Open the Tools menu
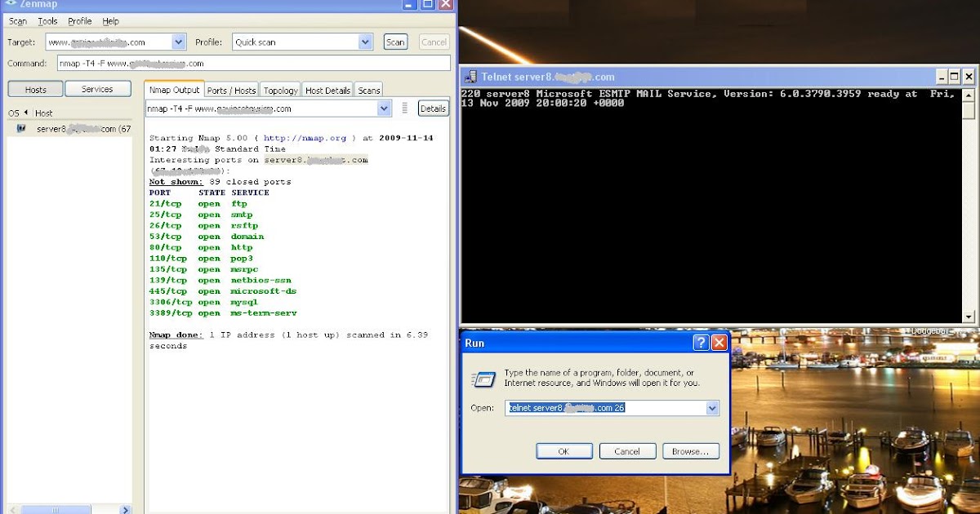Image resolution: width=980 pixels, height=514 pixels. tap(47, 21)
